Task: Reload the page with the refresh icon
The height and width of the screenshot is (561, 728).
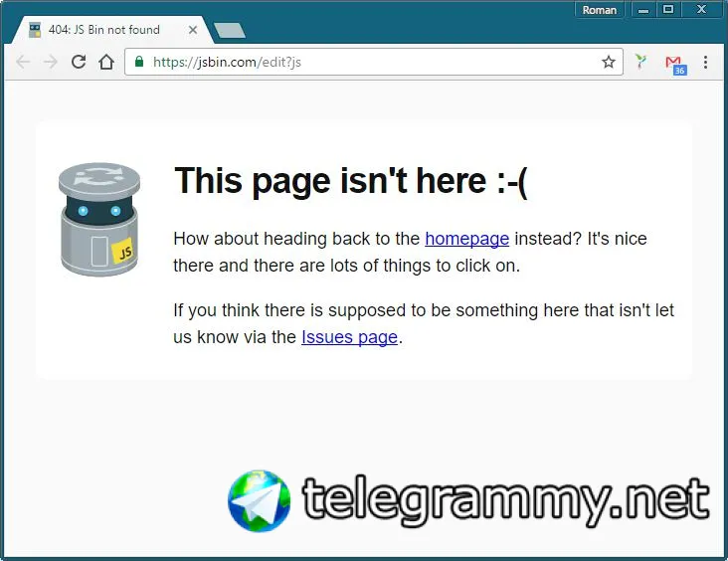Action: (x=79, y=62)
